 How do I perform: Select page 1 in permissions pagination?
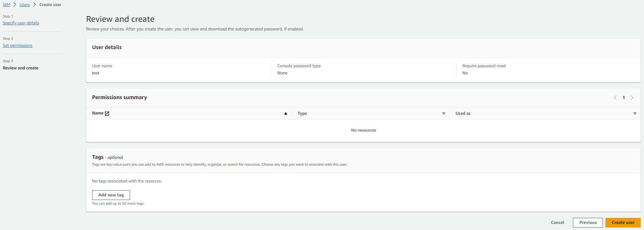click(624, 98)
